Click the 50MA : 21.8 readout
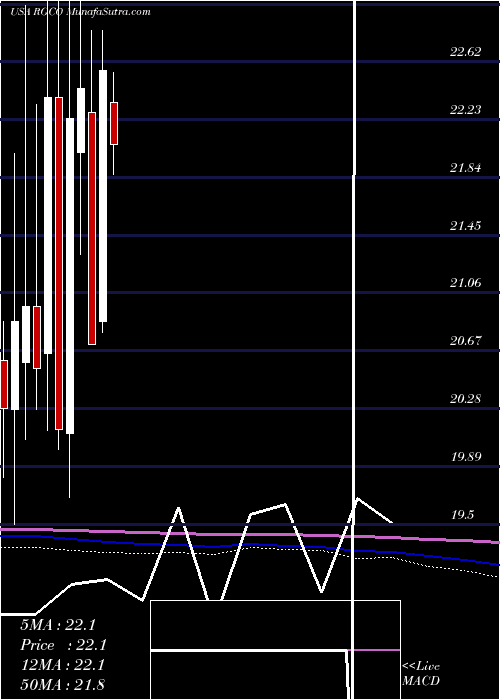Viewport: 500px width, 700px height. pyautogui.click(x=62, y=684)
